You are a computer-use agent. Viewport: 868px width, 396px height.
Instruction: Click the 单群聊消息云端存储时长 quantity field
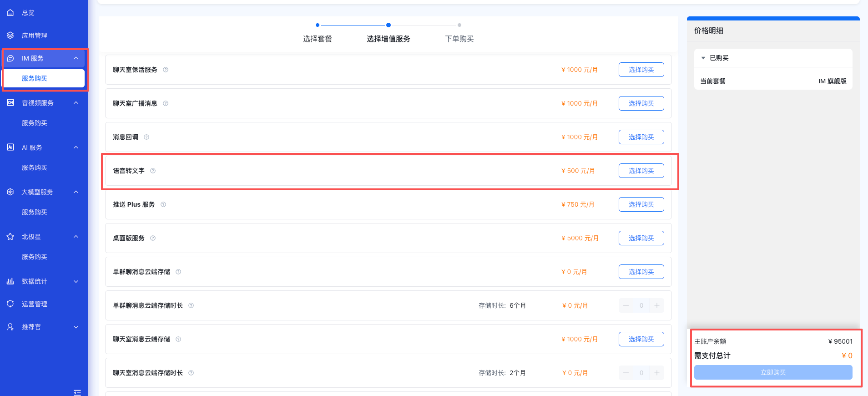point(641,305)
